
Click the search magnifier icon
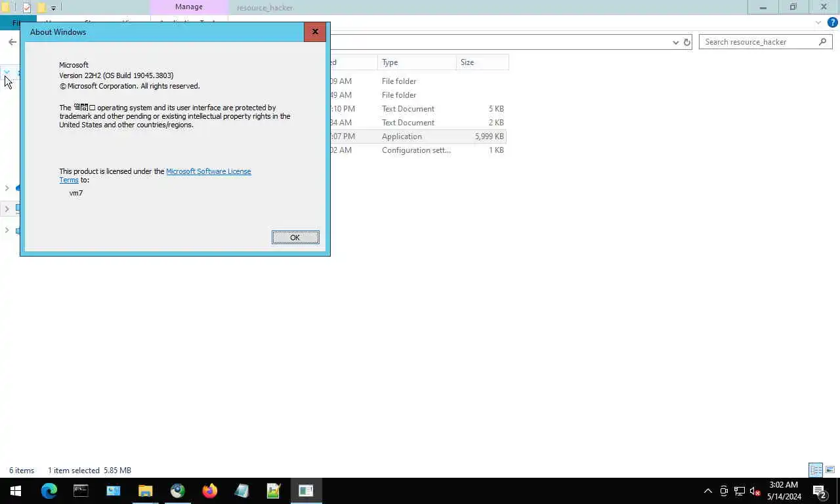pyautogui.click(x=823, y=42)
